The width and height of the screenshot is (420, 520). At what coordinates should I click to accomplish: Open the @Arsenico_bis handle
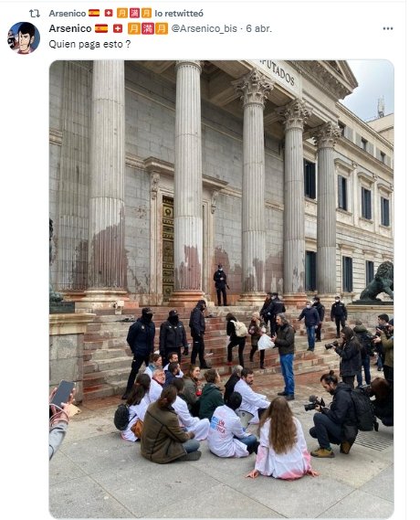click(x=204, y=28)
